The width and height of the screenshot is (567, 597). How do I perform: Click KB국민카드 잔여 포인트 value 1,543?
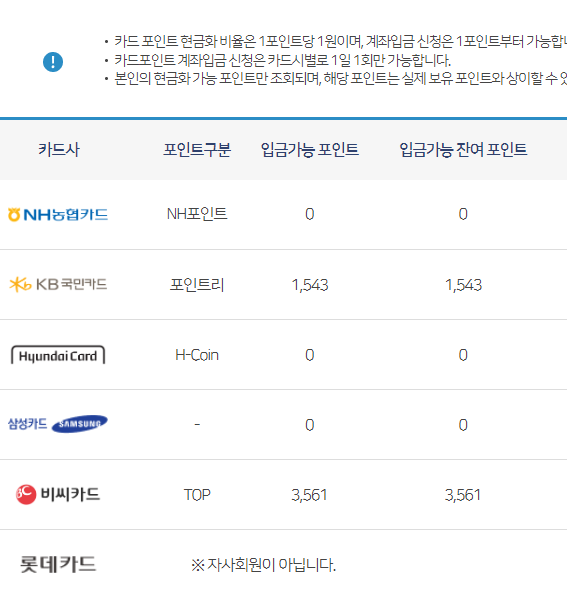pyautogui.click(x=463, y=285)
